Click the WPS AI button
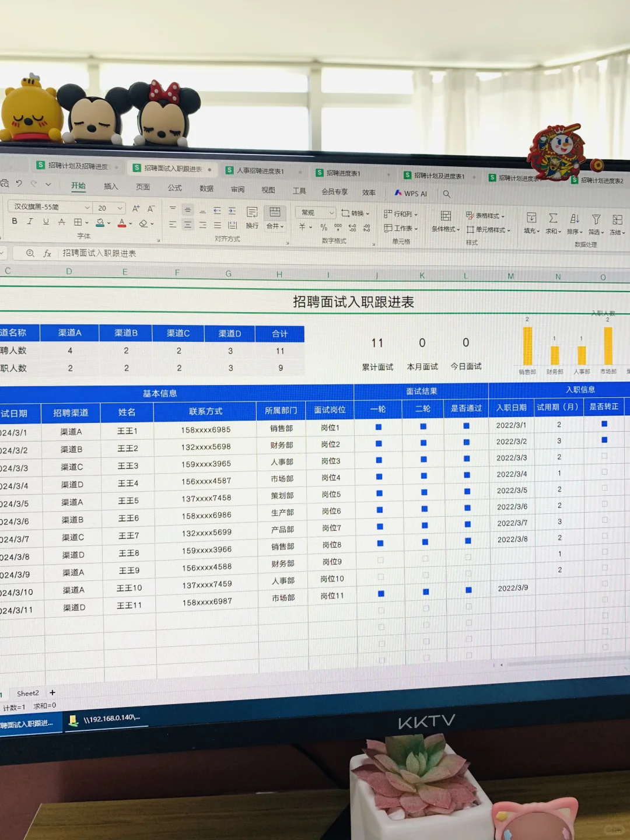630x840 pixels. (410, 192)
